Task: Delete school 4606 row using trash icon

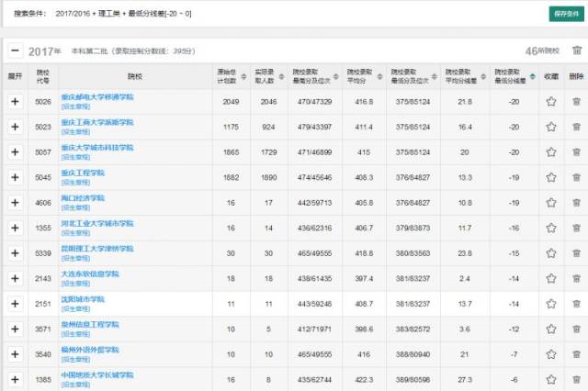Action: coord(576,203)
